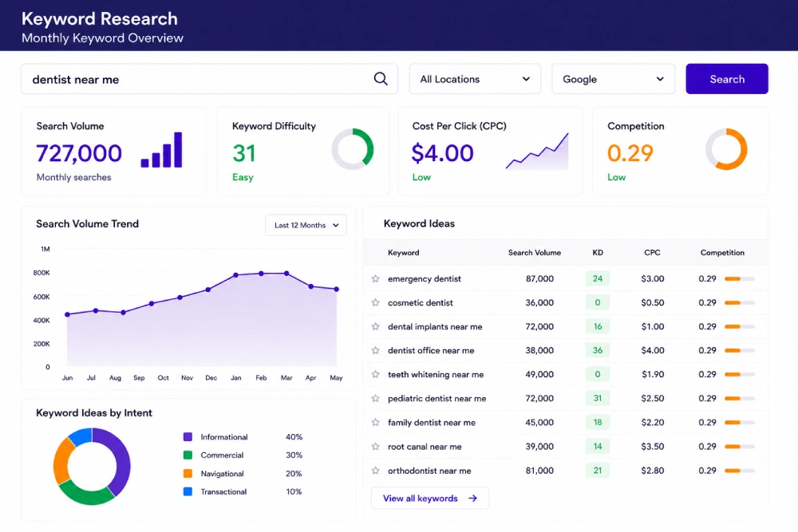Star the orthodontist near me keyword
798x532 pixels.
click(x=376, y=471)
